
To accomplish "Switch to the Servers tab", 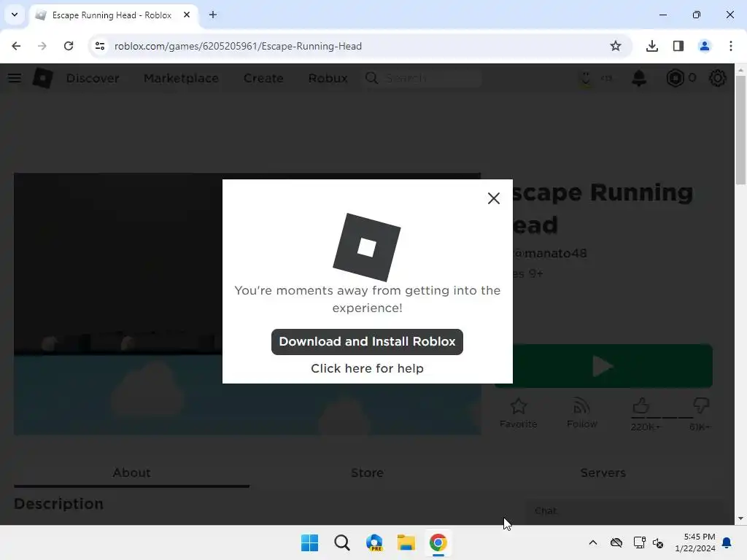I will point(603,472).
